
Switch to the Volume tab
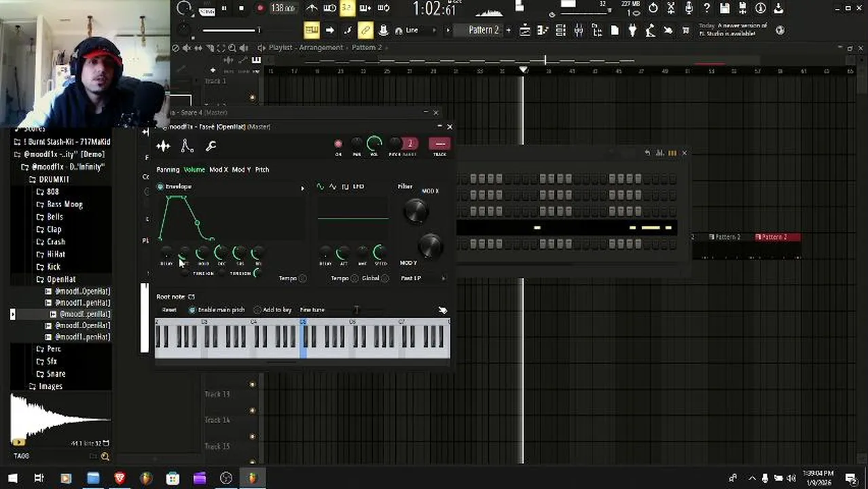pos(194,170)
